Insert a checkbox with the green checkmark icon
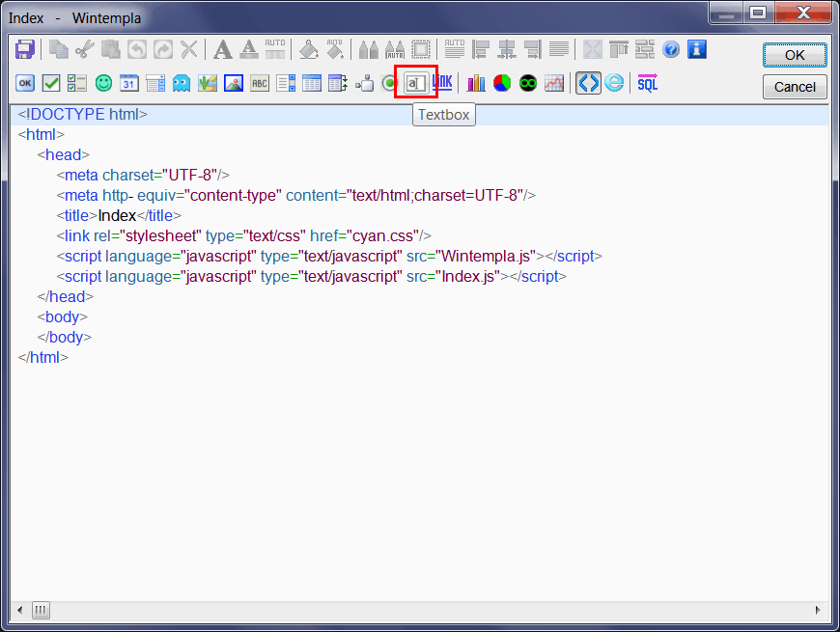840x632 pixels. point(51,84)
